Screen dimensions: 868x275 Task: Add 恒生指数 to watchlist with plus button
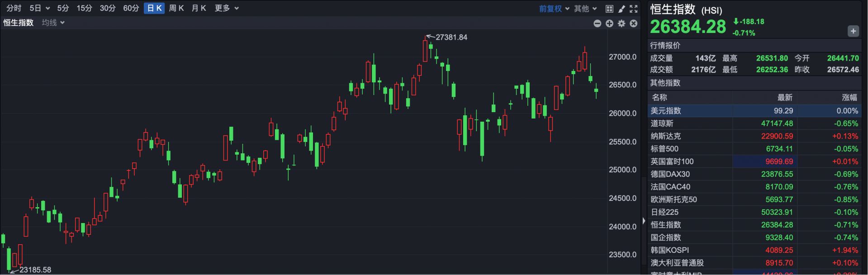click(x=853, y=31)
